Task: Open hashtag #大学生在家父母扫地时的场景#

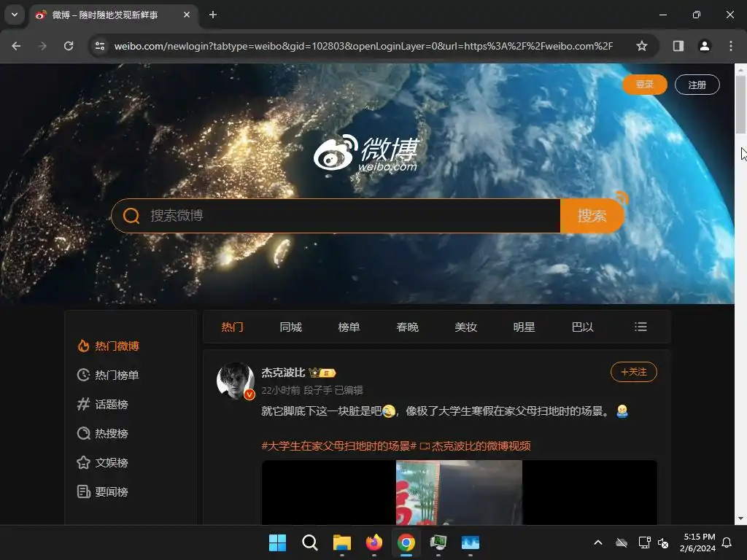Action: pyautogui.click(x=338, y=446)
